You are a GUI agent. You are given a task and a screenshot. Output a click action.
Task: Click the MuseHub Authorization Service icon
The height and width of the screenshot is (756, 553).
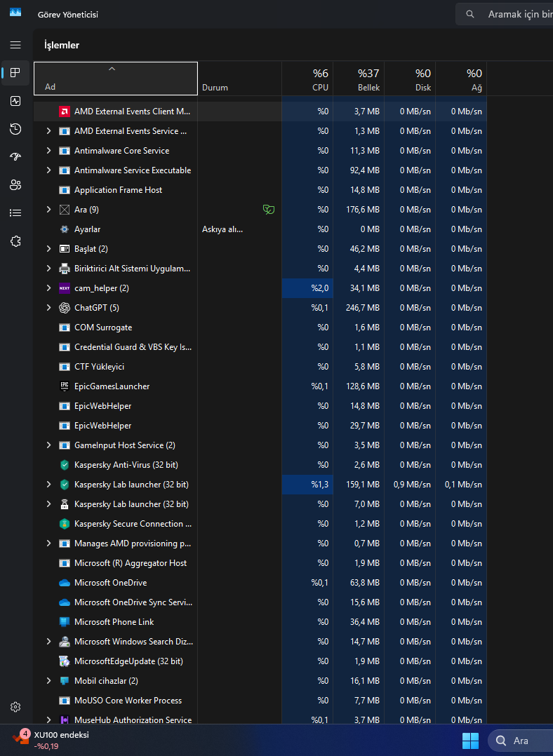pyautogui.click(x=64, y=720)
